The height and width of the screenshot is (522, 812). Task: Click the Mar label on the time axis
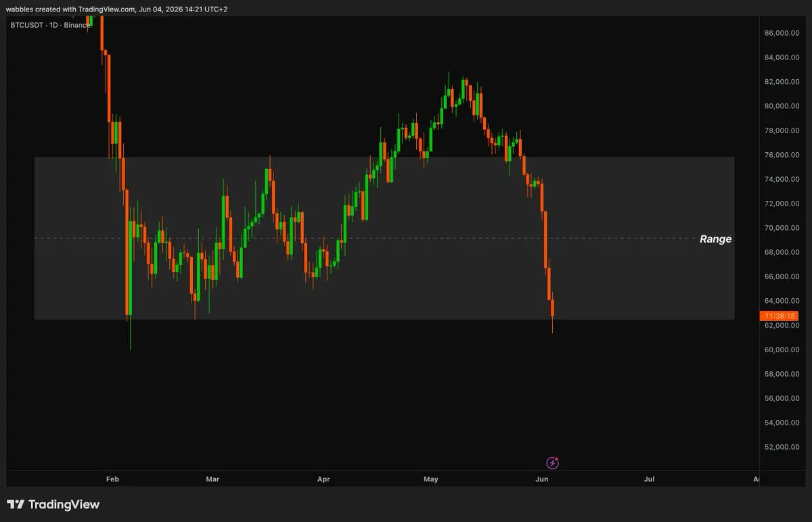212,479
